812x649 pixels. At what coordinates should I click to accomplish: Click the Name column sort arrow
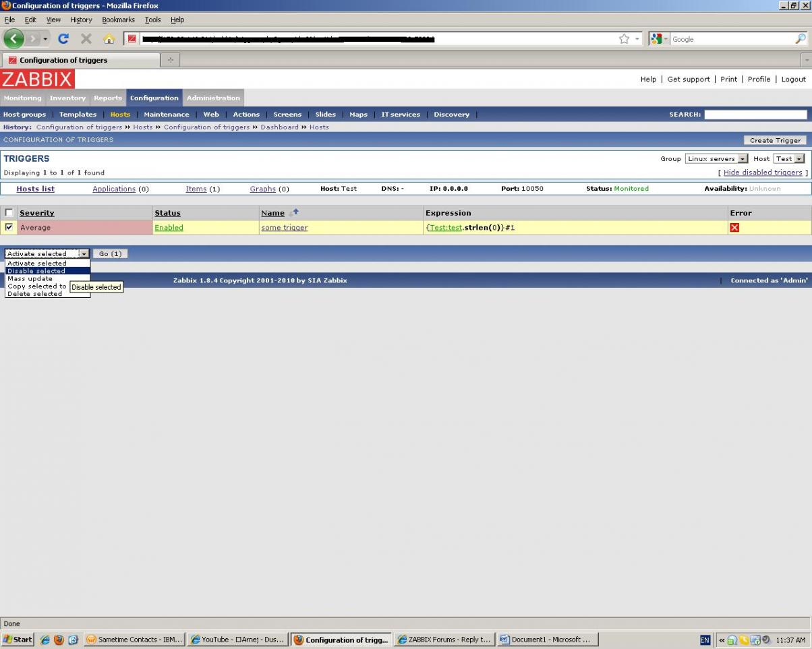(x=294, y=212)
